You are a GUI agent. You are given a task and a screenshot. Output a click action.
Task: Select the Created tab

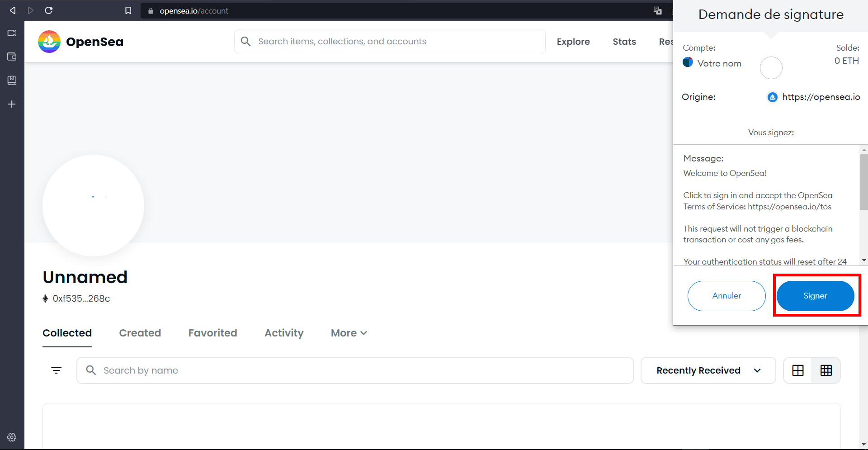140,333
